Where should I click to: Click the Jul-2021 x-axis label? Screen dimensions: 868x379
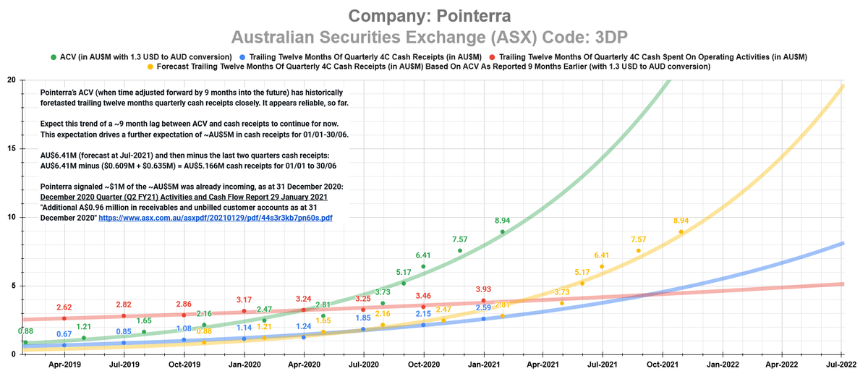pos(602,367)
